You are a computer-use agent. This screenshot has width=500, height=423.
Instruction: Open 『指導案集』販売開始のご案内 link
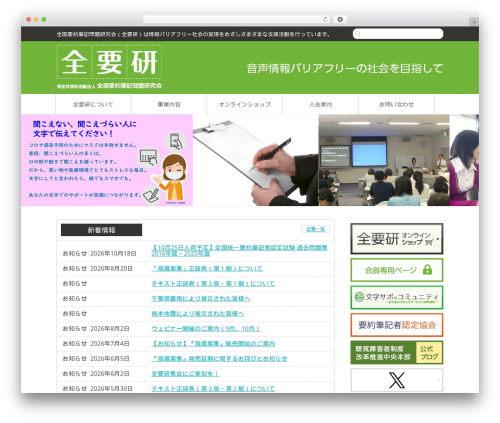tap(213, 344)
